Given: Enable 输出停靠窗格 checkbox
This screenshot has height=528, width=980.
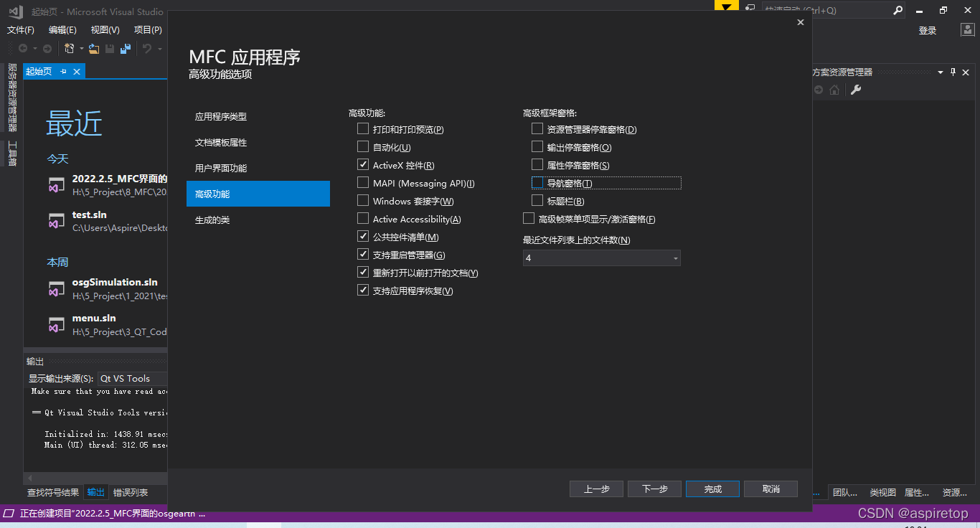Looking at the screenshot, I should point(537,147).
